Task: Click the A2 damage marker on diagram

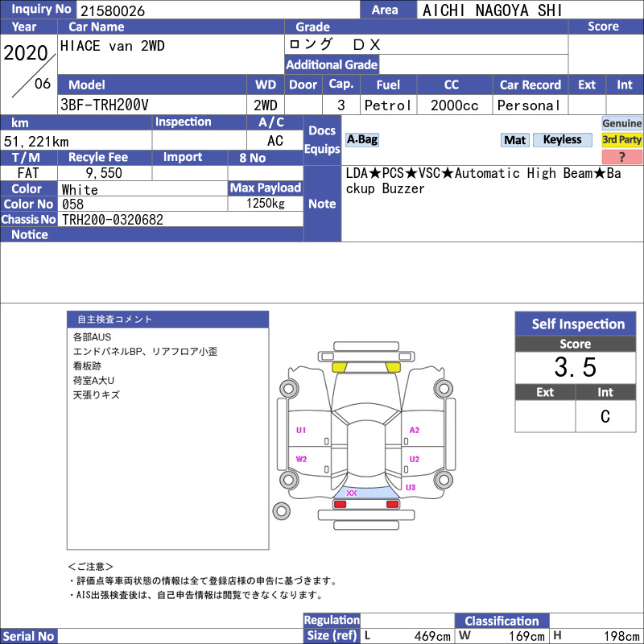Action: pos(414,430)
